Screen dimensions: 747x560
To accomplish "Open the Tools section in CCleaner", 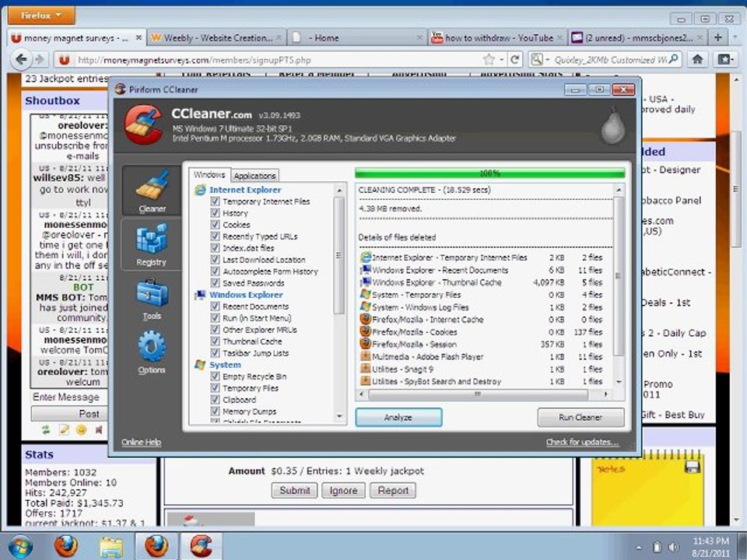I will click(x=152, y=299).
